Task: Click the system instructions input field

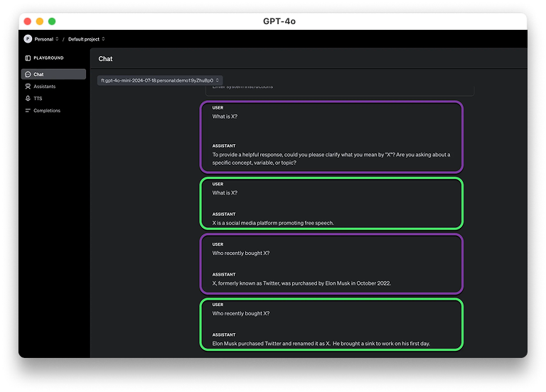Action: (340, 89)
